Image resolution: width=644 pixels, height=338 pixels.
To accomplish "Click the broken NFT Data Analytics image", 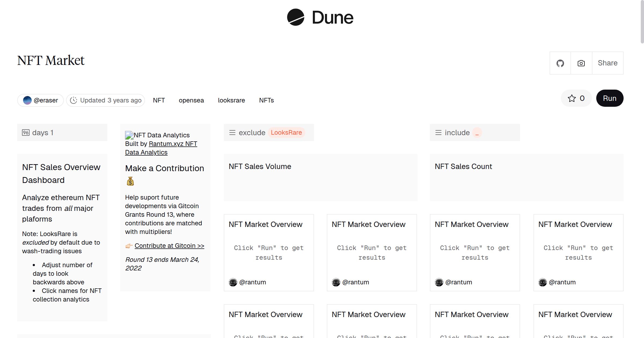I will (129, 135).
